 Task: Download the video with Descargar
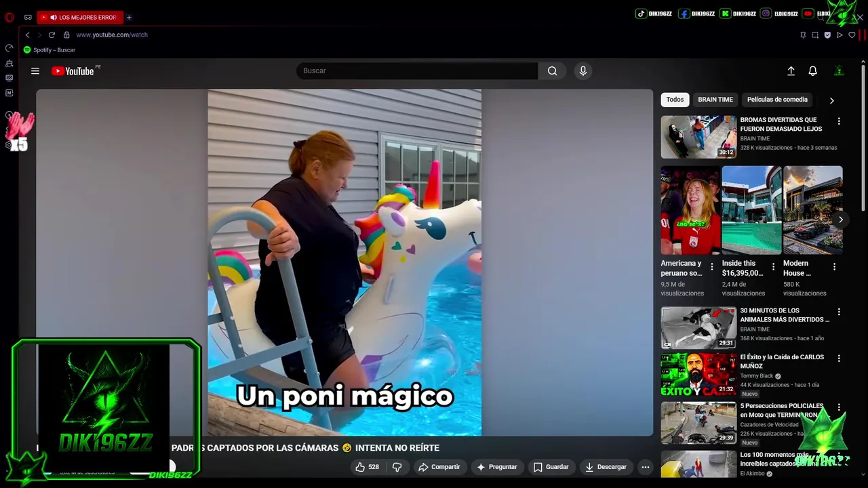tap(606, 467)
